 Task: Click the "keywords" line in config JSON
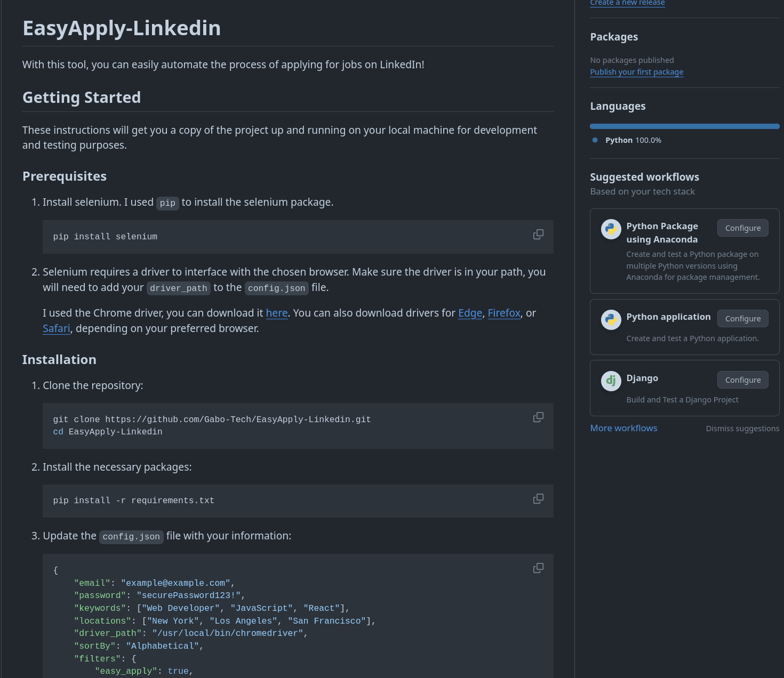pyautogui.click(x=212, y=608)
